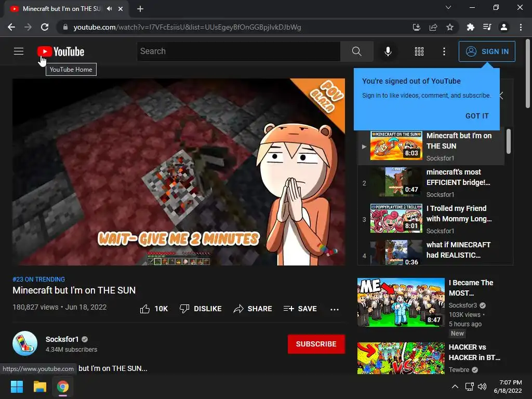Open Chrome extensions puzzle icon
The image size is (532, 399).
(x=470, y=27)
